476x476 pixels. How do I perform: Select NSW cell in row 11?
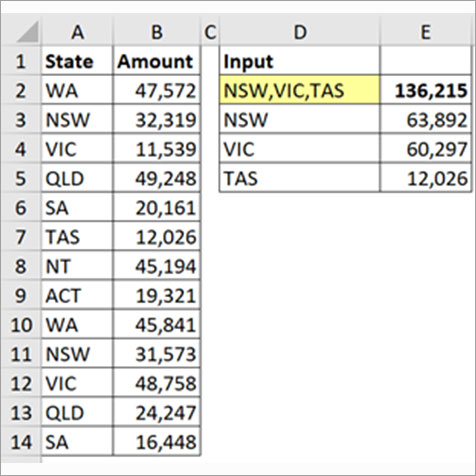[77, 354]
